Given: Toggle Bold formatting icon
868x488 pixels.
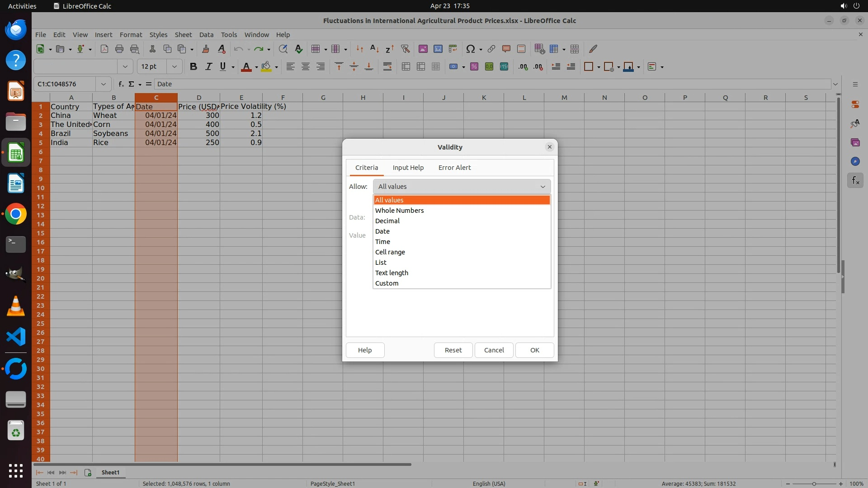Looking at the screenshot, I should (193, 67).
